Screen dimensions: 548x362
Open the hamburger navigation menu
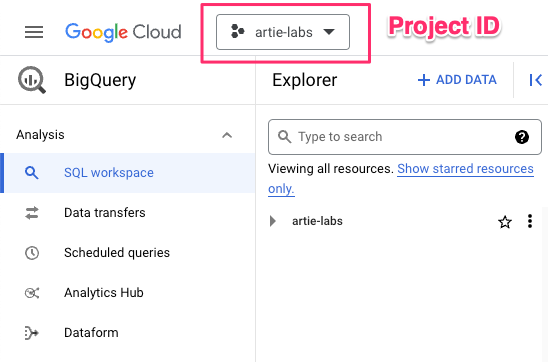coord(34,32)
